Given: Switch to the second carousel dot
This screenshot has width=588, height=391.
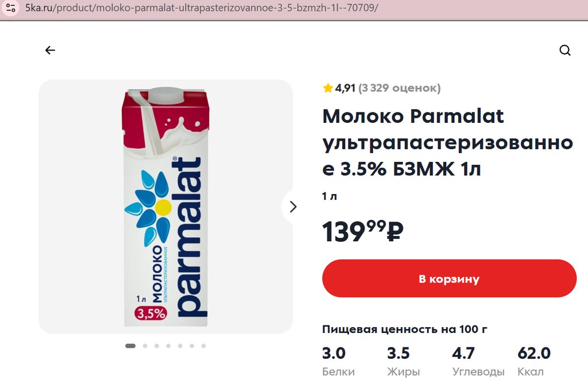Looking at the screenshot, I should [x=145, y=346].
